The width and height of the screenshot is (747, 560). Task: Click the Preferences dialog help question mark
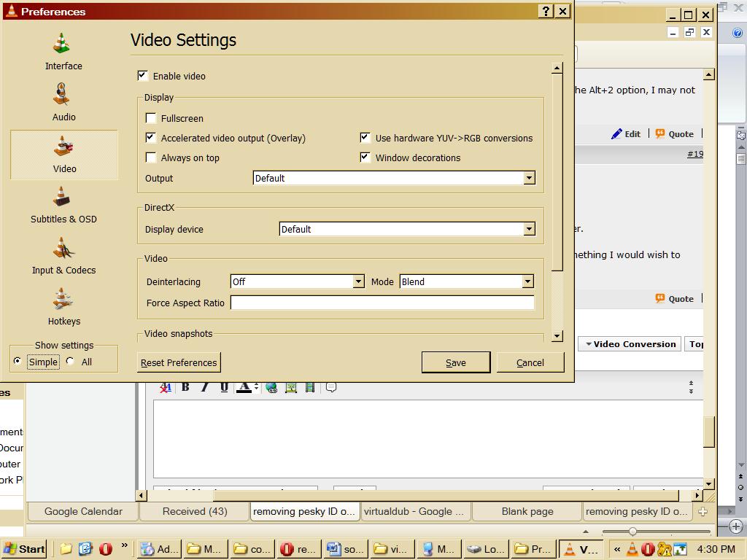[x=546, y=11]
